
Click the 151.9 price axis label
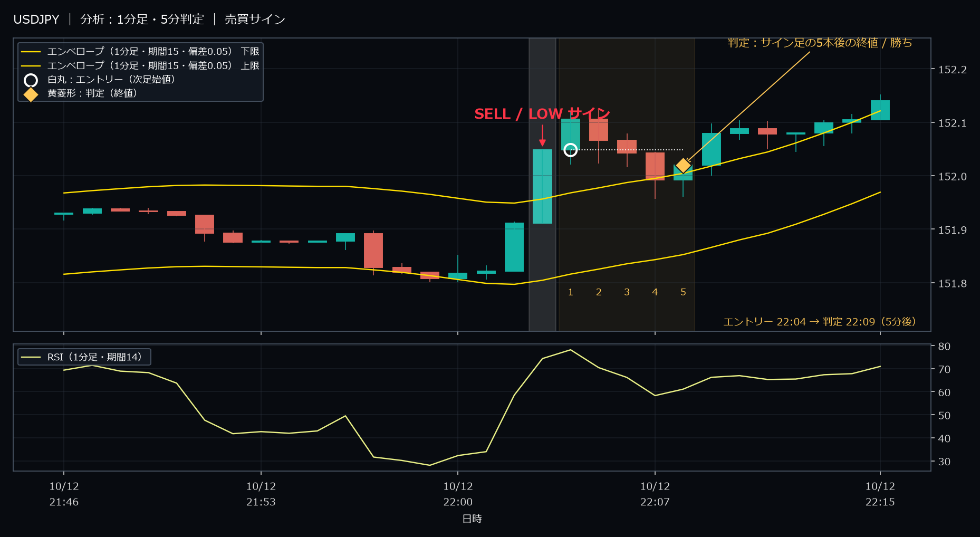click(x=952, y=230)
